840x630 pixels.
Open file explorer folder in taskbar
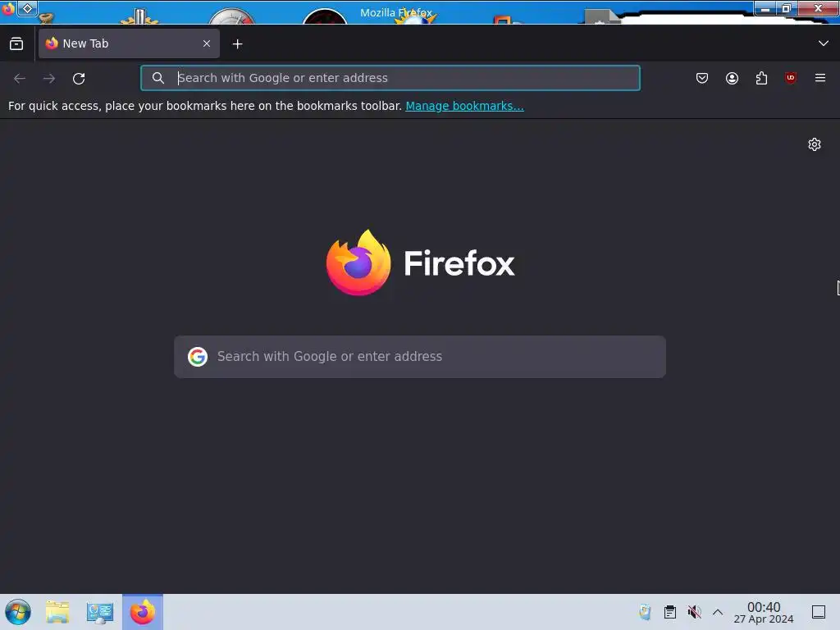click(x=57, y=612)
